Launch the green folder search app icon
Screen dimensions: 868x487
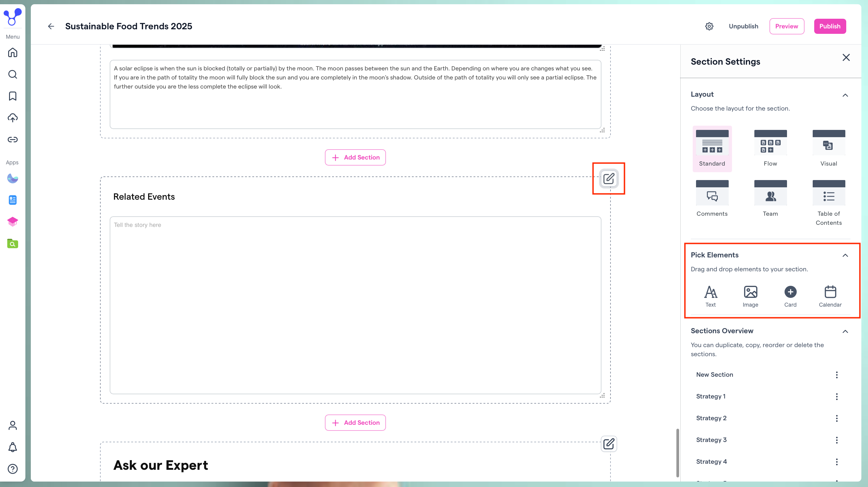(x=12, y=243)
